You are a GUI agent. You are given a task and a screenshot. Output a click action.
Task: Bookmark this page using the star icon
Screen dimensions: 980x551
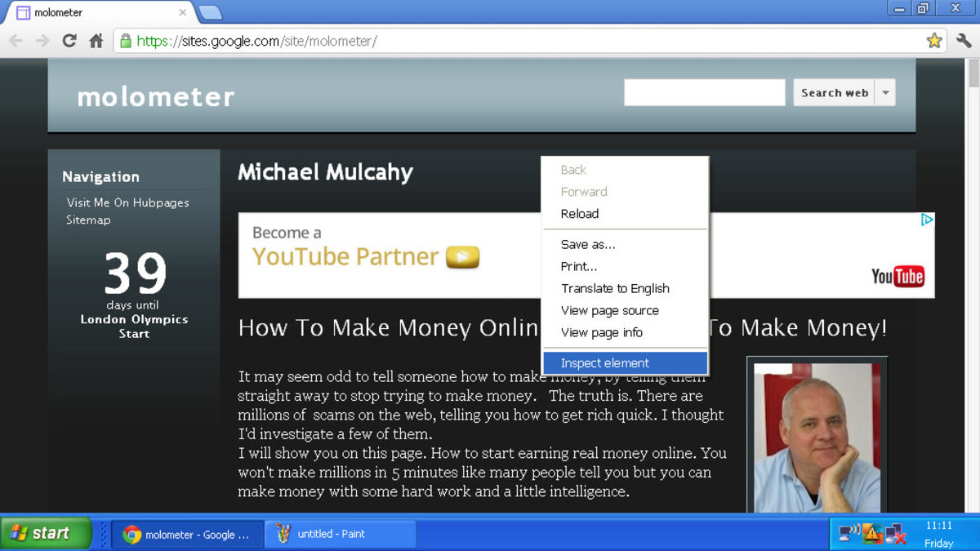(x=933, y=38)
